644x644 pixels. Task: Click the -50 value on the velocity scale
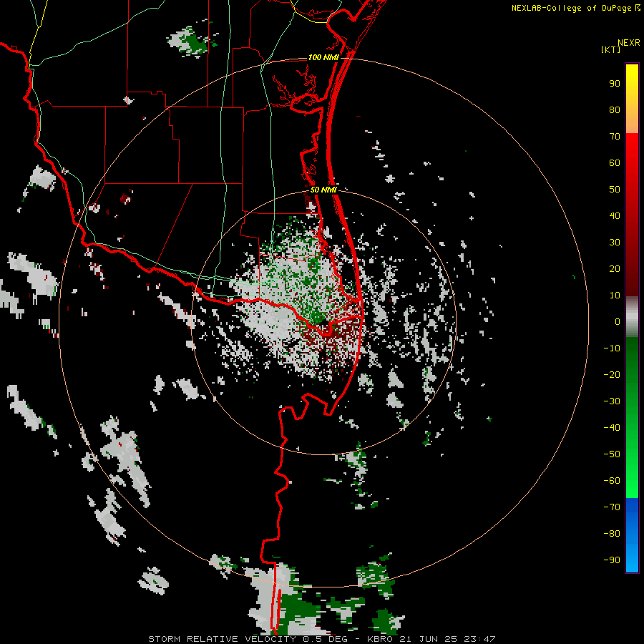[612, 454]
